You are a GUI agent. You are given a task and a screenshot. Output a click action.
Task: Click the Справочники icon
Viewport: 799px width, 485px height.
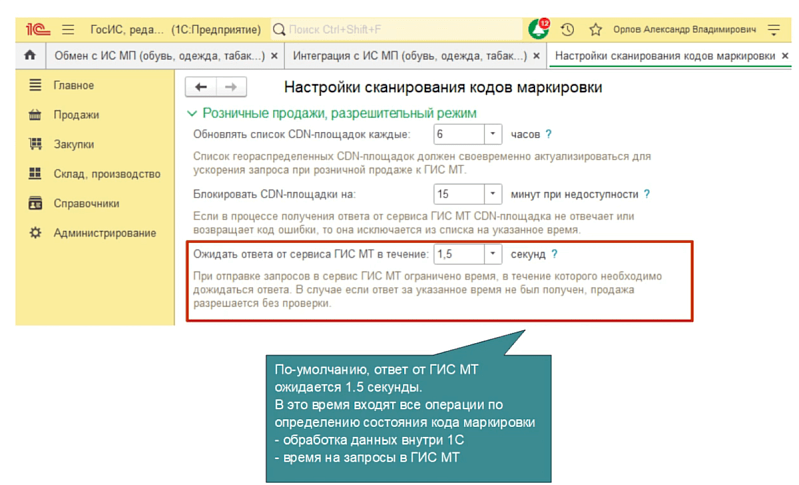[35, 203]
